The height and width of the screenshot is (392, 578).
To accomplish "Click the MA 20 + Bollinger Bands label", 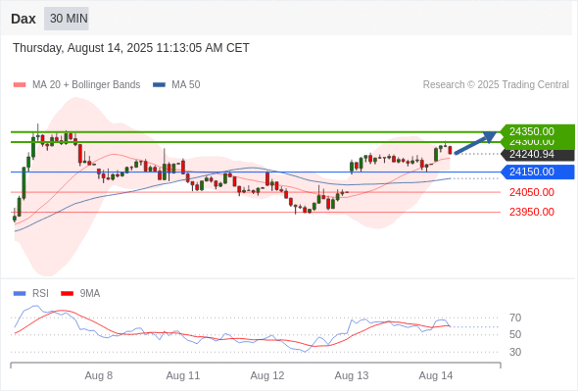I will [86, 85].
